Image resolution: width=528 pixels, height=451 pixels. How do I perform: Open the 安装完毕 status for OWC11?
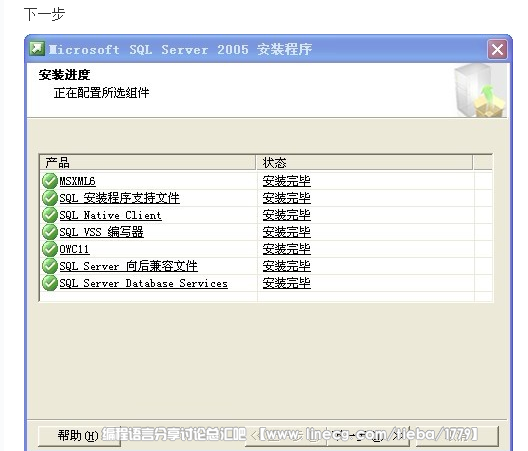(x=287, y=249)
